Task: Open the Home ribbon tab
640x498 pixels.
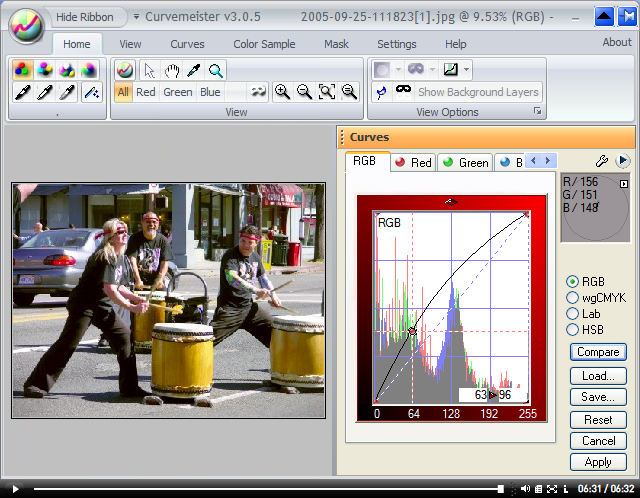Action: tap(77, 44)
